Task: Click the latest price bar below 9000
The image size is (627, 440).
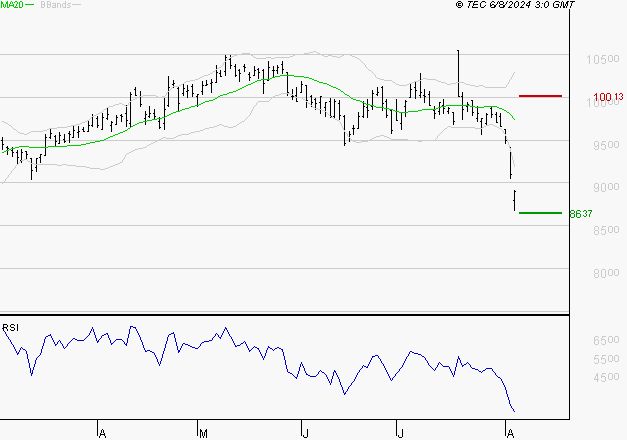Action: click(515, 200)
